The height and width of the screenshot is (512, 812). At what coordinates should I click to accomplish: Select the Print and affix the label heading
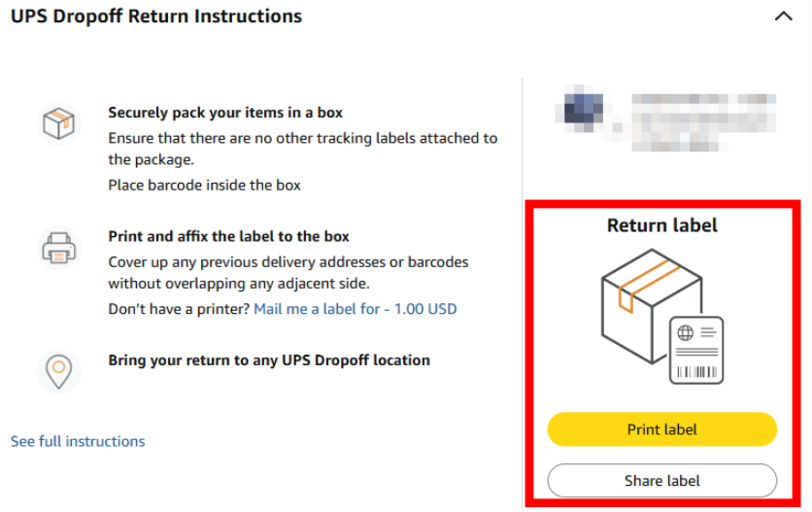click(228, 236)
